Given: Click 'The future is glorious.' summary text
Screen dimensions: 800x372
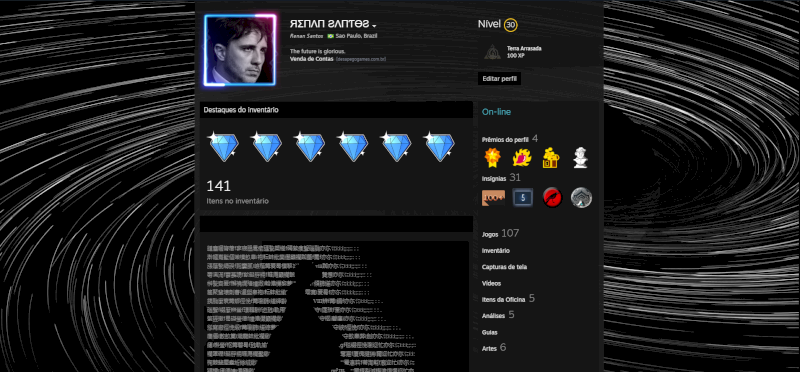Looking at the screenshot, I should [x=318, y=51].
